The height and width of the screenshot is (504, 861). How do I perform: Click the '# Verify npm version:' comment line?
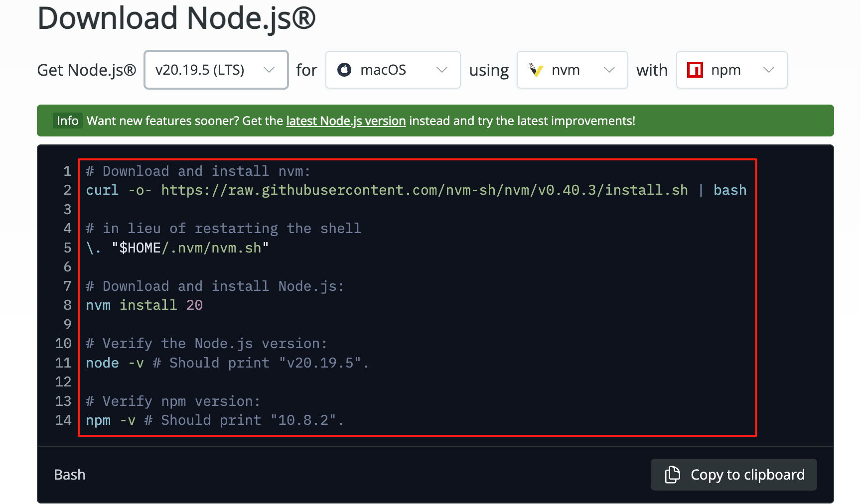click(x=173, y=401)
